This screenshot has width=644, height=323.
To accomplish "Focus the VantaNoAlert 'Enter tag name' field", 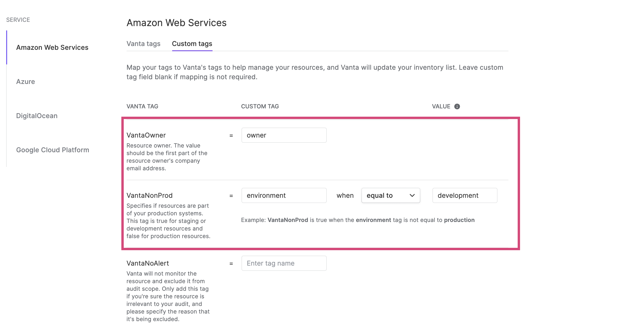I will [x=284, y=263].
